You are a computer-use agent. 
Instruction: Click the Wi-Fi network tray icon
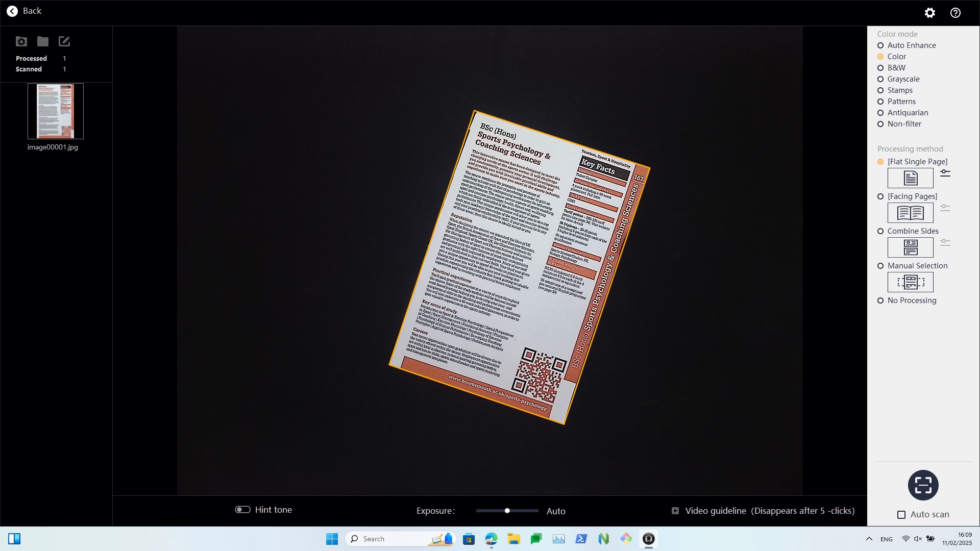pyautogui.click(x=905, y=539)
